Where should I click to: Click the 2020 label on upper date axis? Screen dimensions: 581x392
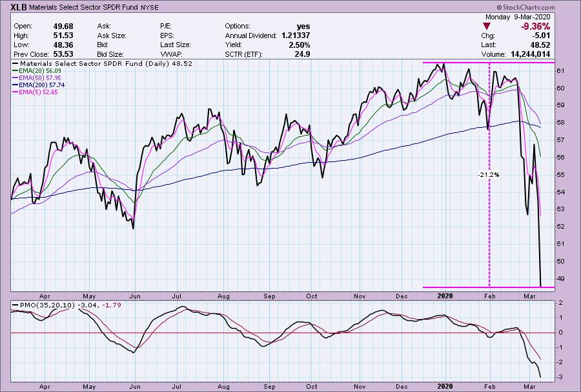click(445, 296)
